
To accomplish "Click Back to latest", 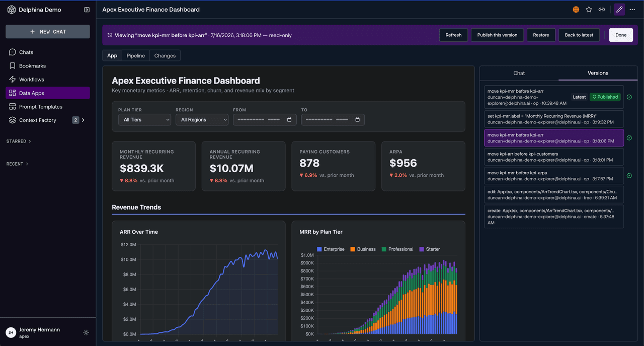I will [579, 35].
